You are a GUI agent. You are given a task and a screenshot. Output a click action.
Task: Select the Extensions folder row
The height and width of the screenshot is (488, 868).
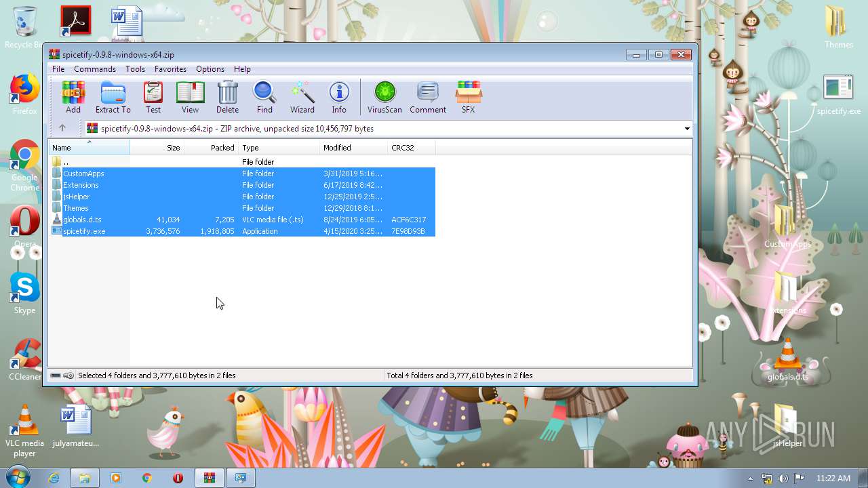coord(242,185)
